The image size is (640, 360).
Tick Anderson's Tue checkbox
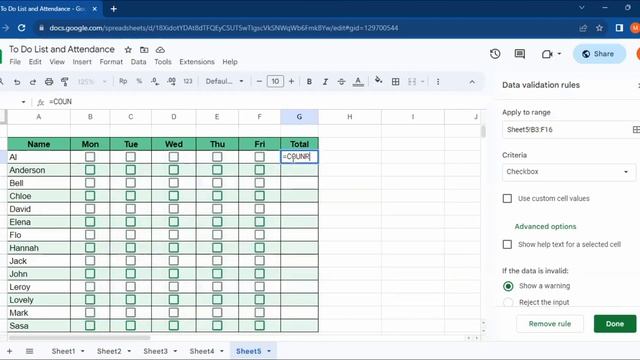tap(131, 170)
